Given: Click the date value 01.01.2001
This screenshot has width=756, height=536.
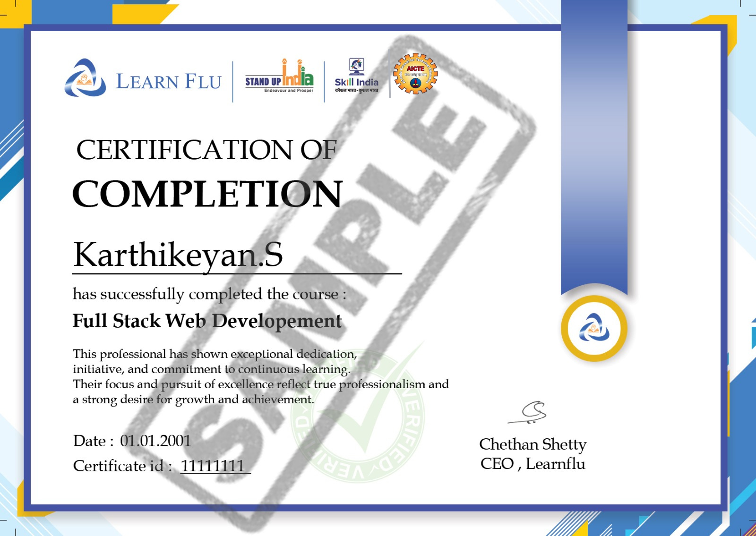Looking at the screenshot, I should (155, 441).
